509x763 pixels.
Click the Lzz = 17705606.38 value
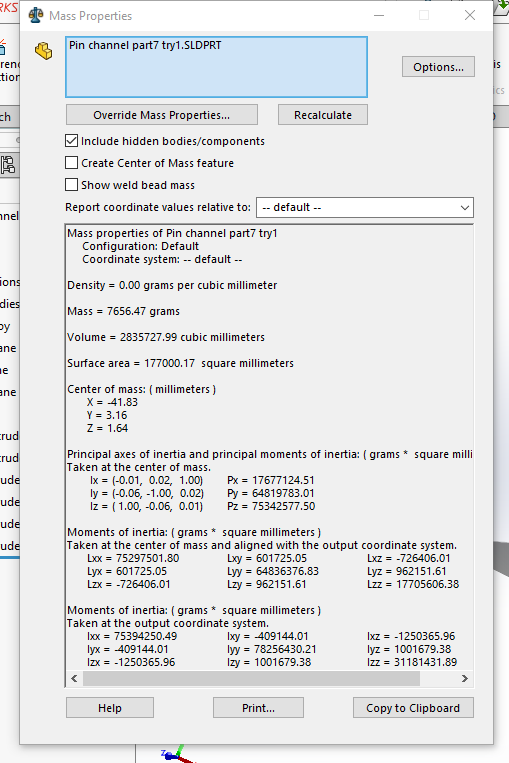point(413,584)
